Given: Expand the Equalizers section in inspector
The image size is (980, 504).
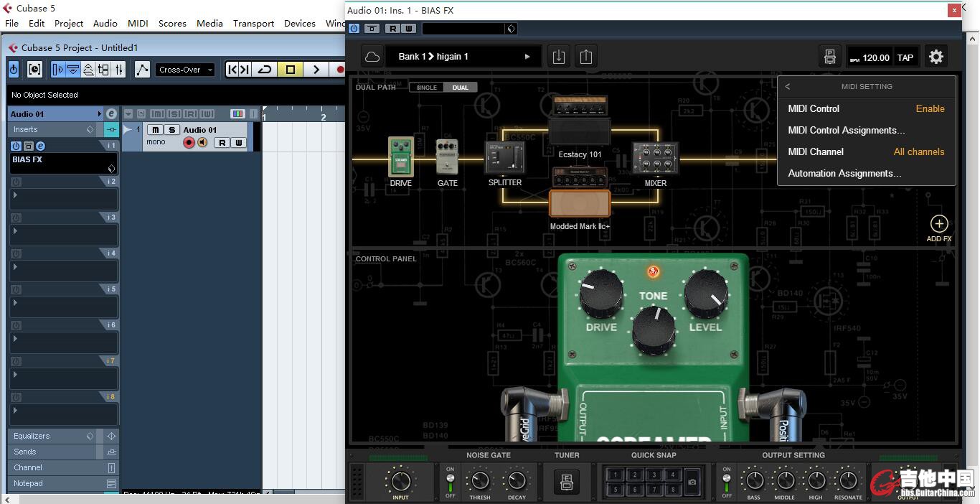Looking at the screenshot, I should (x=32, y=436).
